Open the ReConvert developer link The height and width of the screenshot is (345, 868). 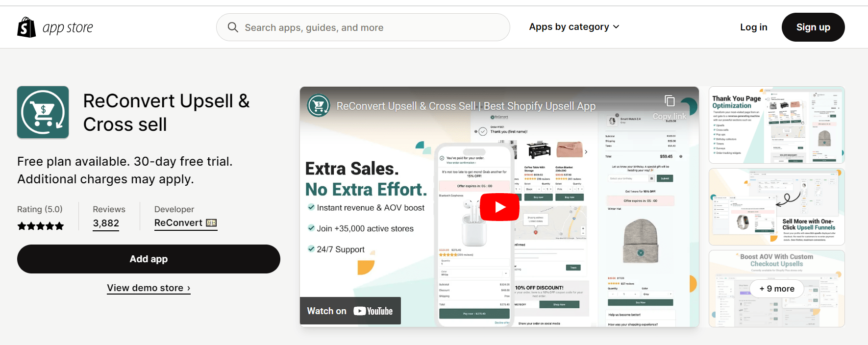(x=178, y=223)
